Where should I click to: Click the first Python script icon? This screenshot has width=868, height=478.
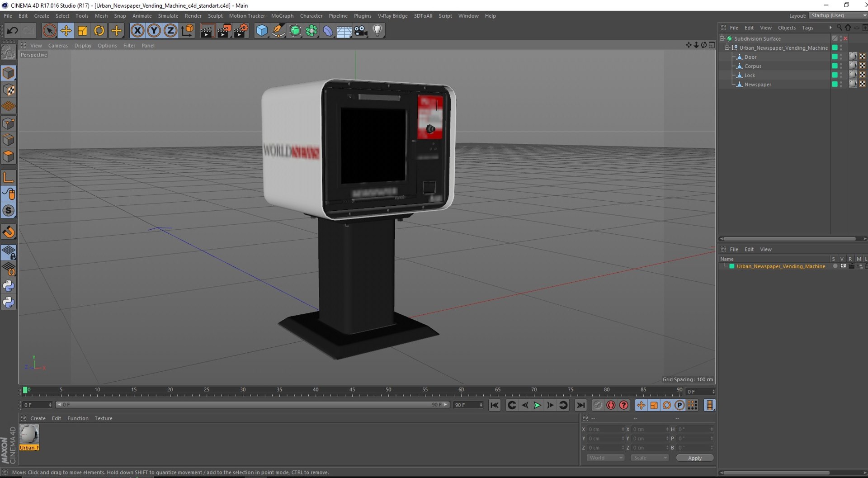pos(9,286)
